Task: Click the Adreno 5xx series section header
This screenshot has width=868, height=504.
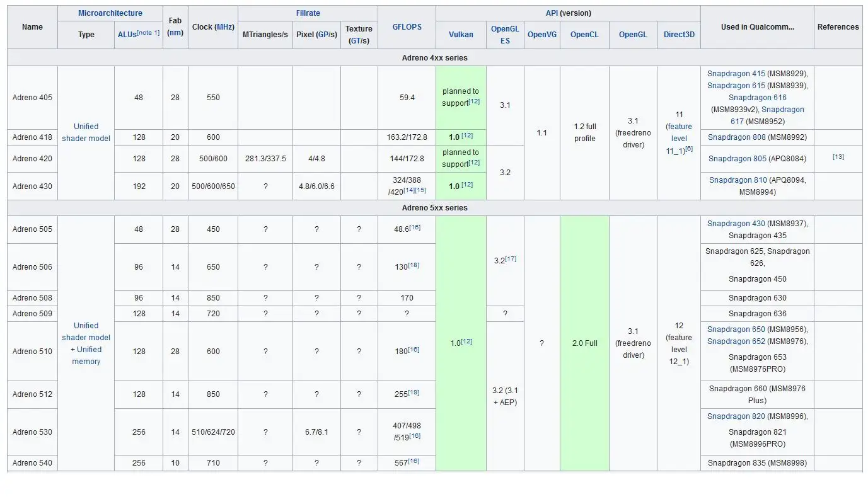Action: pyautogui.click(x=435, y=208)
